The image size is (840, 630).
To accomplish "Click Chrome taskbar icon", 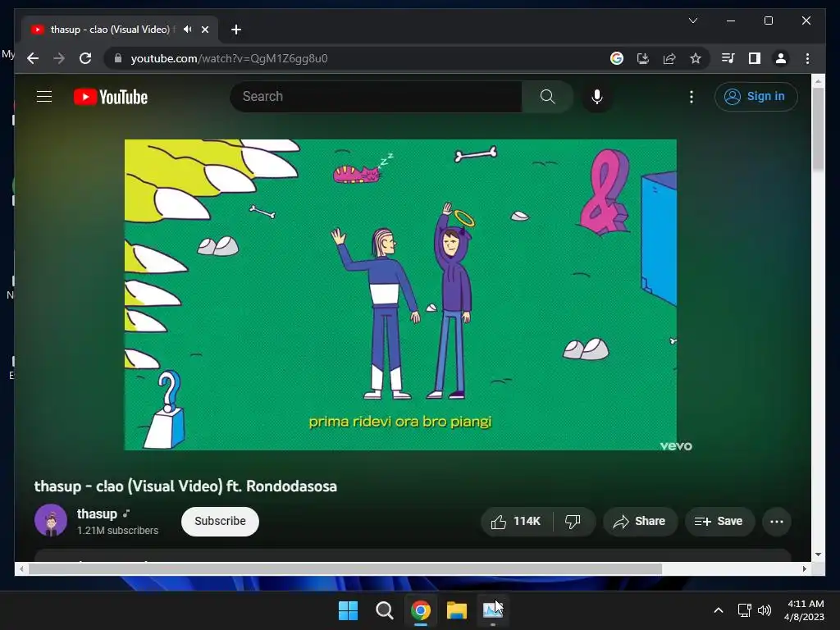I will coord(421,610).
